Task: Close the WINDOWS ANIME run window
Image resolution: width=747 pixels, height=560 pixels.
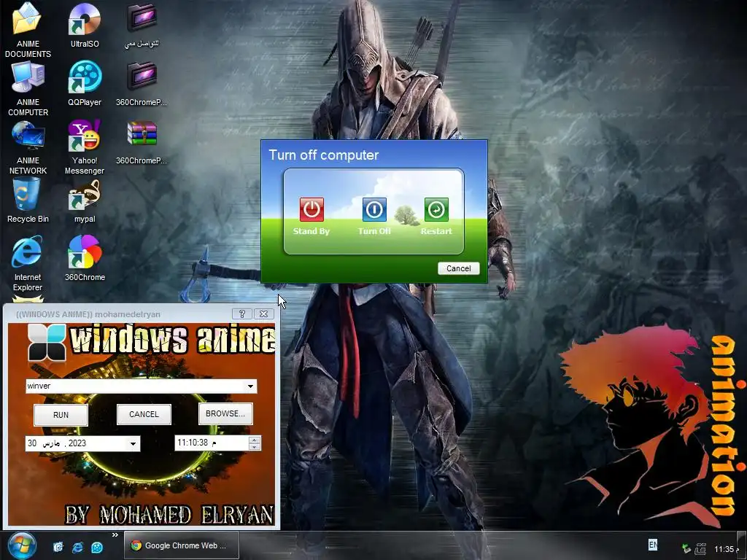Action: [264, 314]
